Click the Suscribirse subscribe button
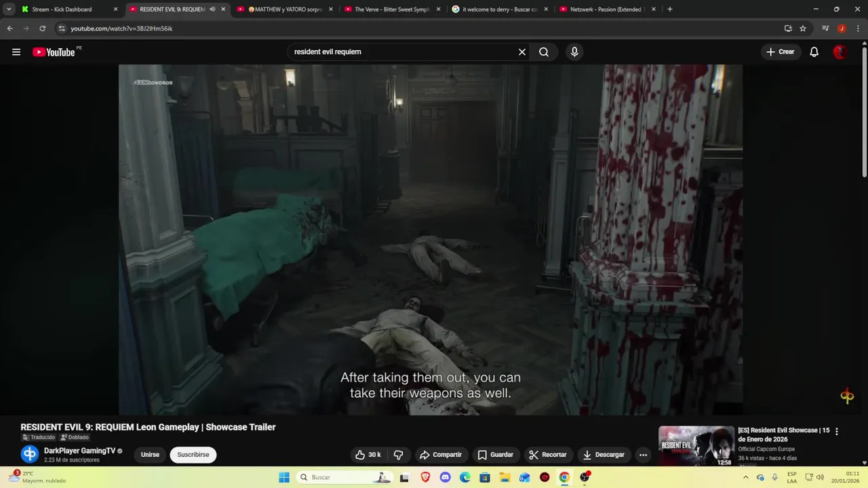 tap(193, 455)
